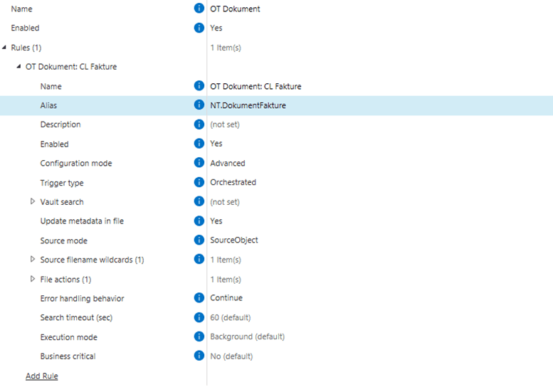
Task: Open info icon for Description property
Action: [199, 125]
